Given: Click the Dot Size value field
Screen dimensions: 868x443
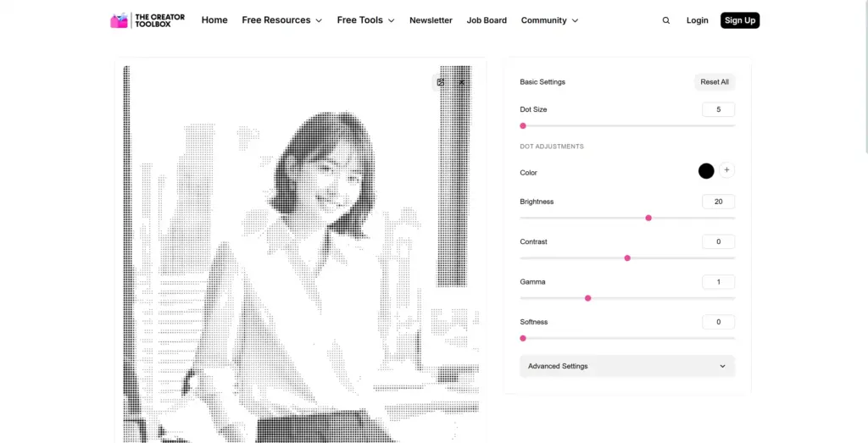Looking at the screenshot, I should point(718,109).
